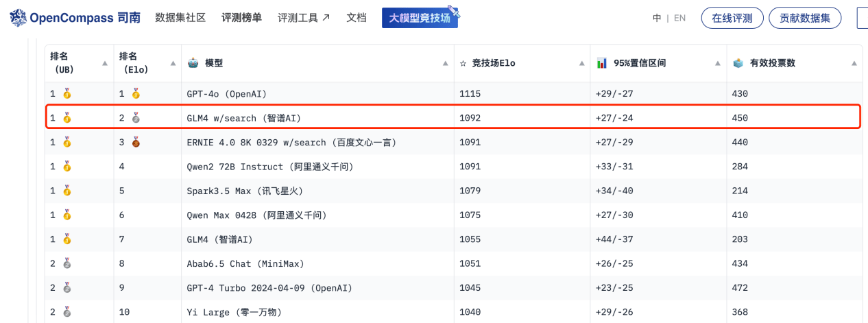
Task: Open the 数据集社区 menu item
Action: click(x=180, y=18)
